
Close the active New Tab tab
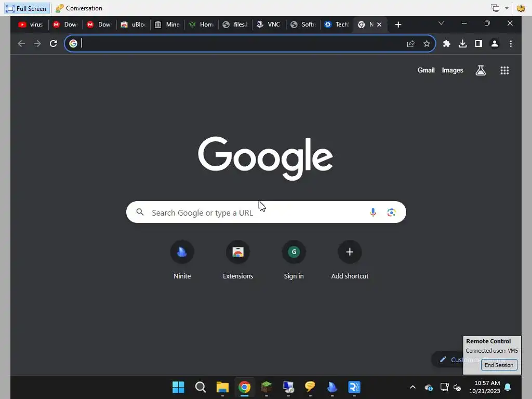(x=379, y=24)
